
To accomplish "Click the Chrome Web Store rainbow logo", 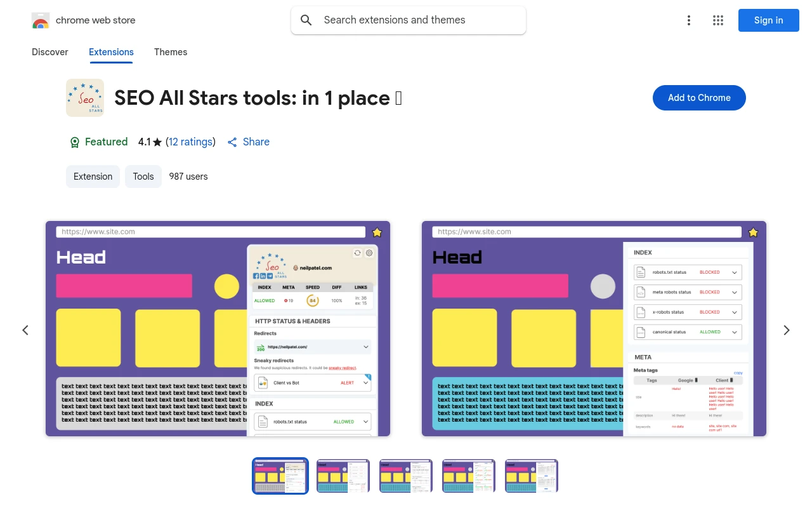I will (41, 20).
